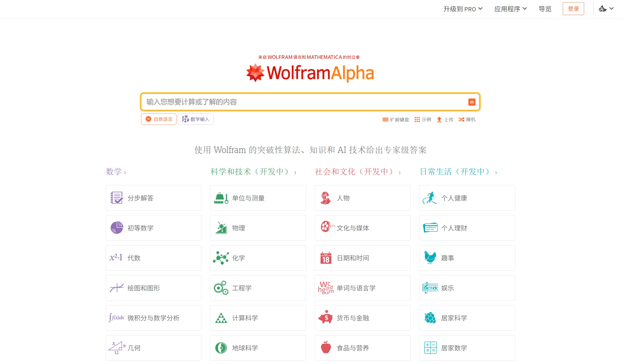Open the 数学 category heading
Viewport: 623px width, 364px height.
pos(116,172)
